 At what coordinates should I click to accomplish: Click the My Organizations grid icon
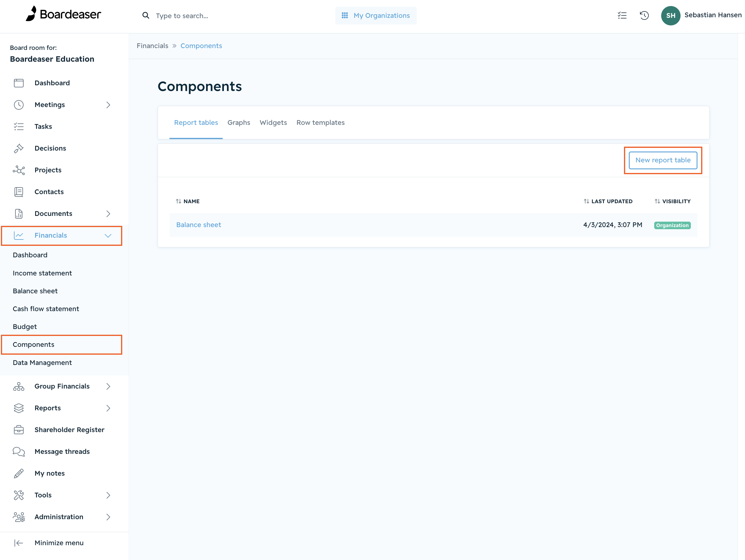coord(345,15)
